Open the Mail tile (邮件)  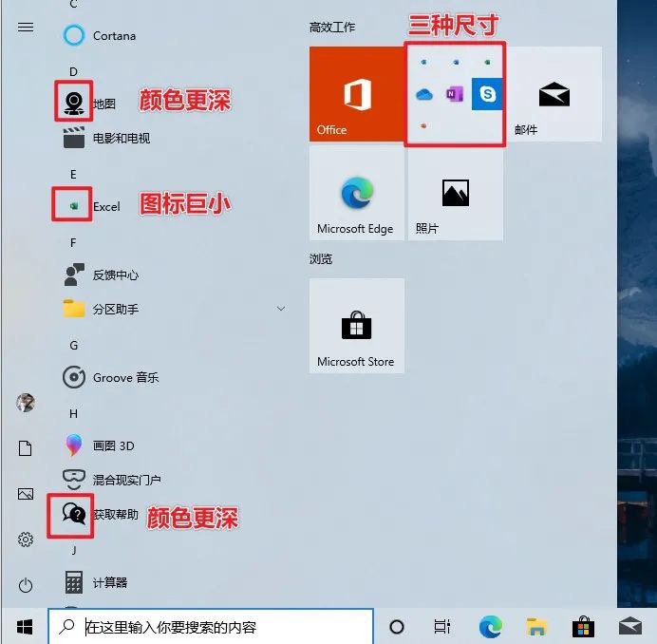[x=554, y=94]
